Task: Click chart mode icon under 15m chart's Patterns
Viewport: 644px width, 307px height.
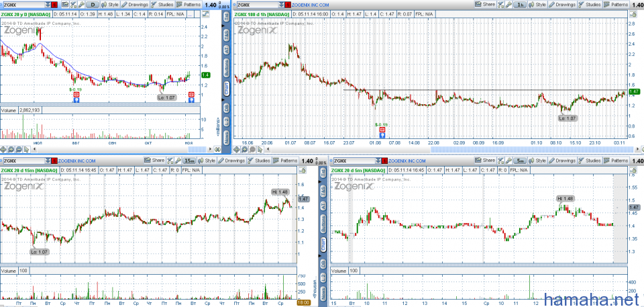Action: [x=303, y=170]
